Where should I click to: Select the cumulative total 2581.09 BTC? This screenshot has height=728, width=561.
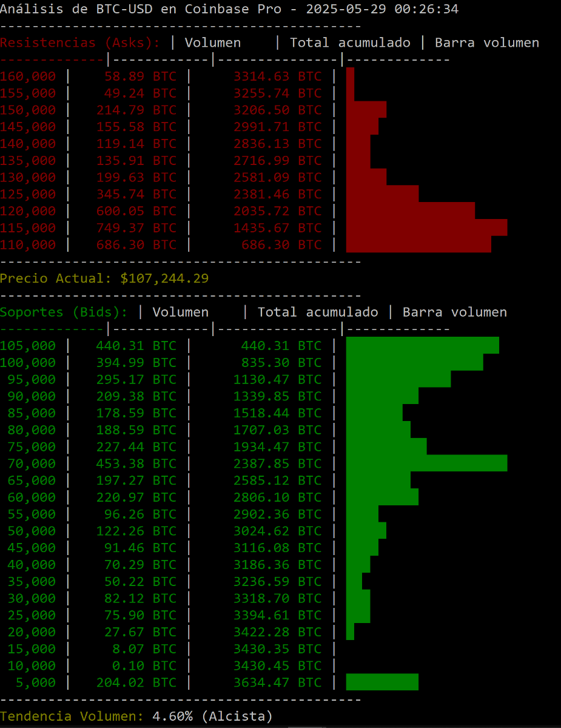click(278, 178)
